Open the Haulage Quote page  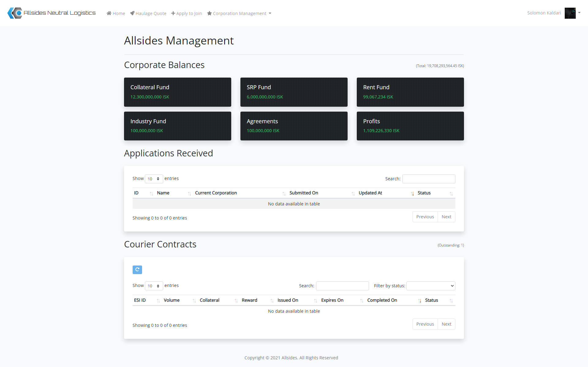pyautogui.click(x=148, y=13)
